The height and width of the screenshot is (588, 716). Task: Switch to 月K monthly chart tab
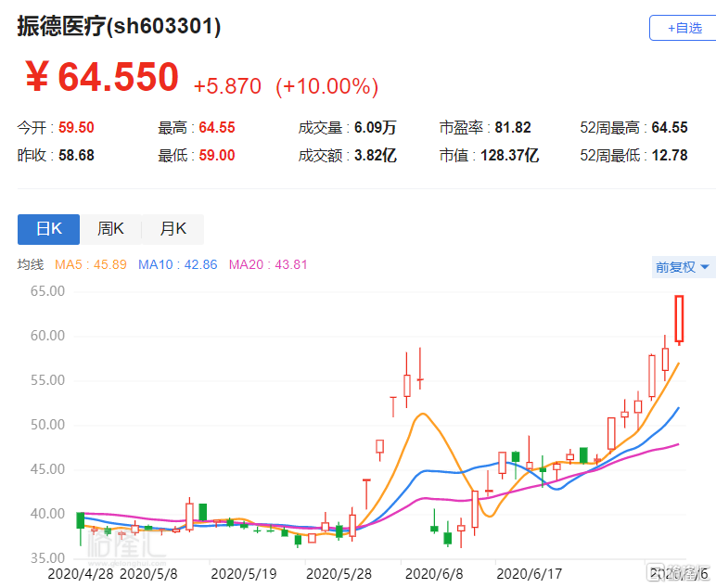tap(173, 229)
